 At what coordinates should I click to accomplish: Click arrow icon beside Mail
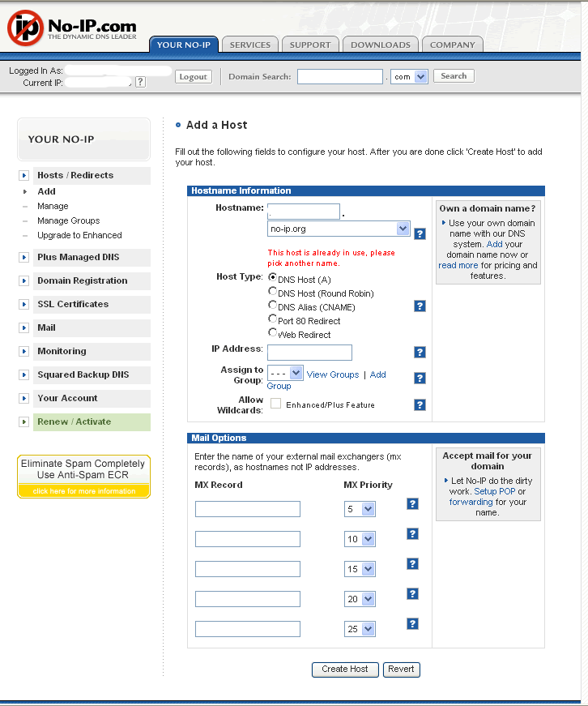tap(24, 327)
